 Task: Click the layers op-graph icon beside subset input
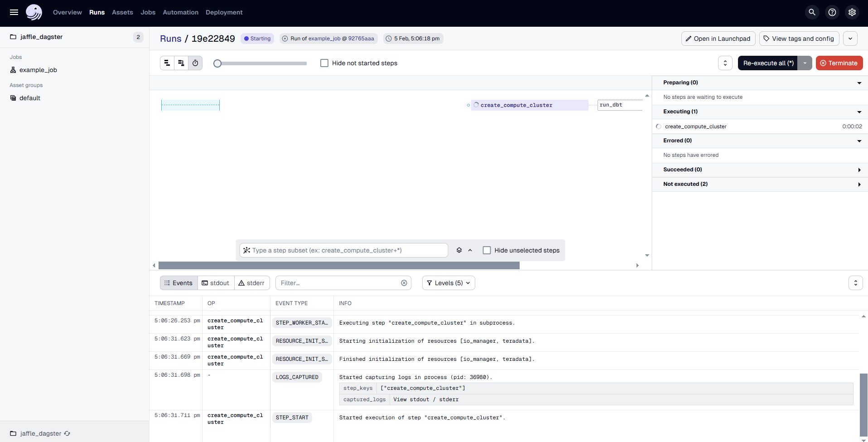tap(459, 250)
